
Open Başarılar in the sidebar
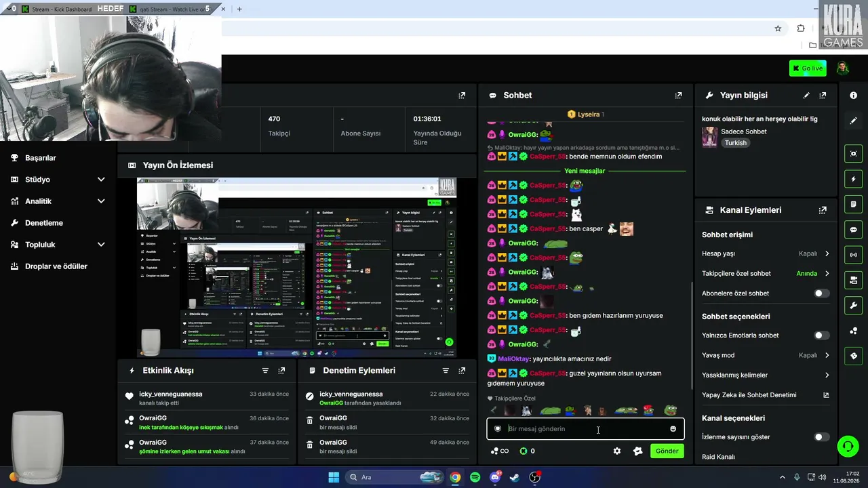click(x=41, y=158)
